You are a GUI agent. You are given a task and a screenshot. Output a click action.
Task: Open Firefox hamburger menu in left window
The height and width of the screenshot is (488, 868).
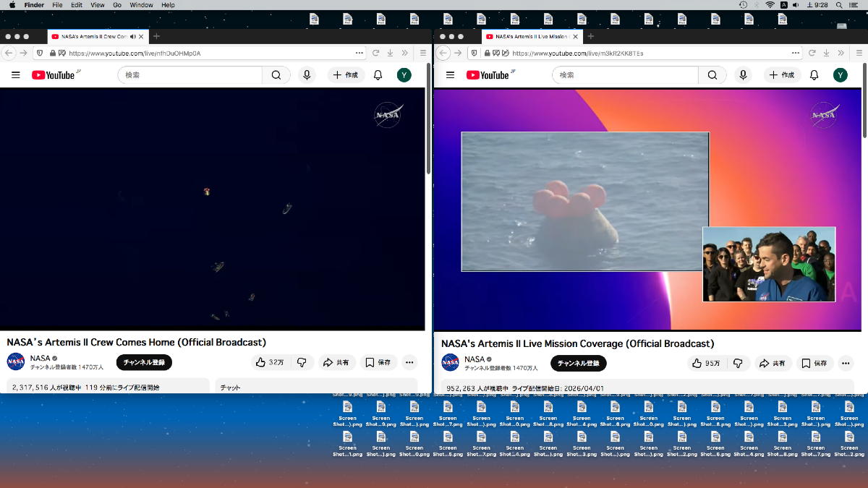423,53
